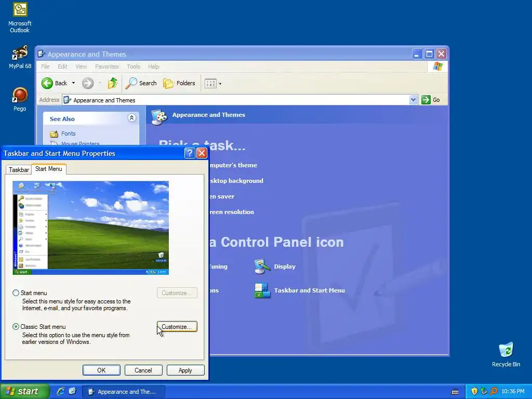Viewport: 532px width, 399px height.
Task: Click OK in the properties dialog
Action: [101, 370]
